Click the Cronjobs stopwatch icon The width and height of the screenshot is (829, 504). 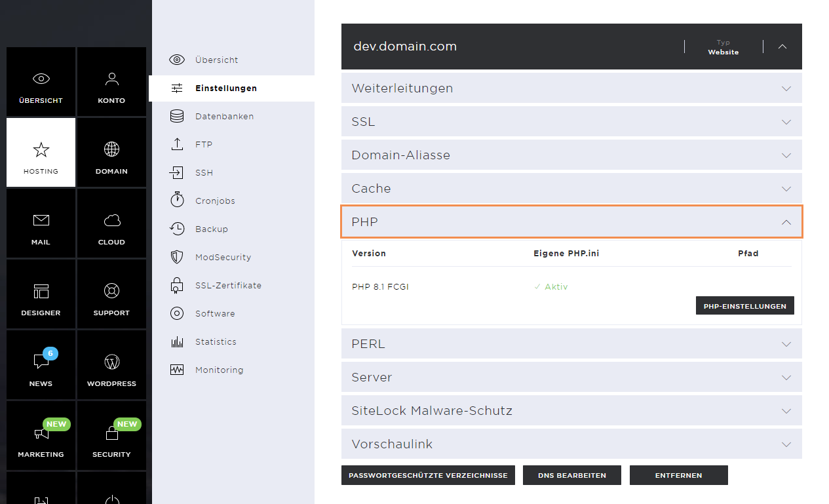coord(177,200)
